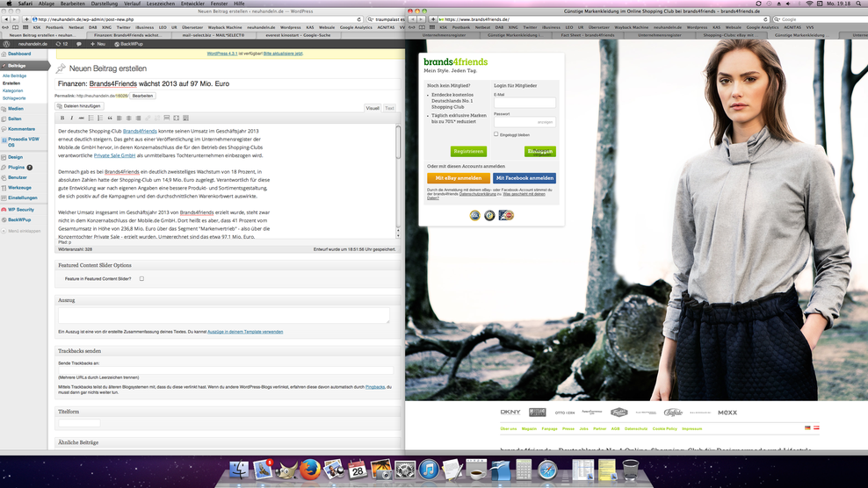Collapse the Auszug panel header
Screen dimensions: 868x488
pos(228,300)
